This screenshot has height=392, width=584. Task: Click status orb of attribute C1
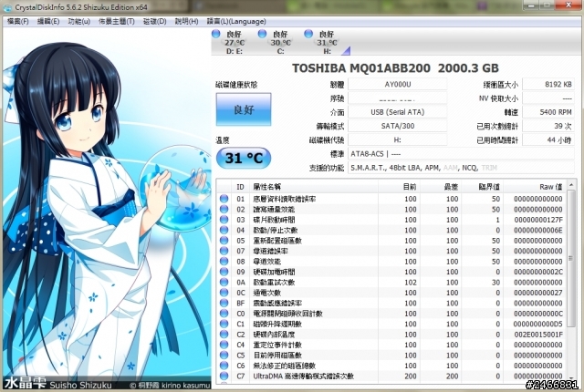pyautogui.click(x=224, y=324)
